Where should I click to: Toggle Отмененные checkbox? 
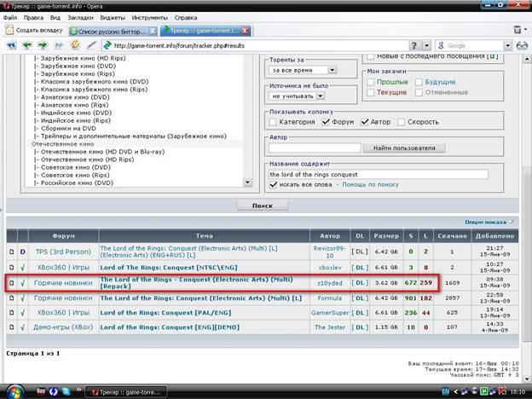419,92
